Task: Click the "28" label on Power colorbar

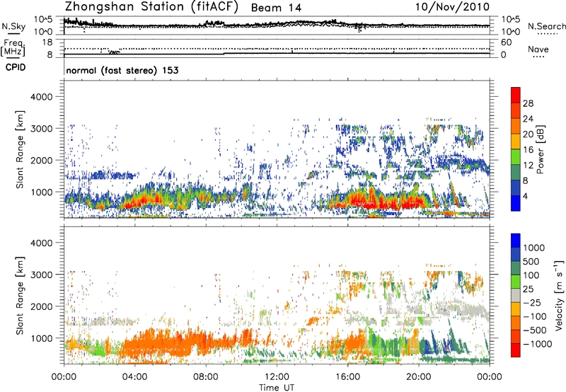Action: click(x=528, y=103)
